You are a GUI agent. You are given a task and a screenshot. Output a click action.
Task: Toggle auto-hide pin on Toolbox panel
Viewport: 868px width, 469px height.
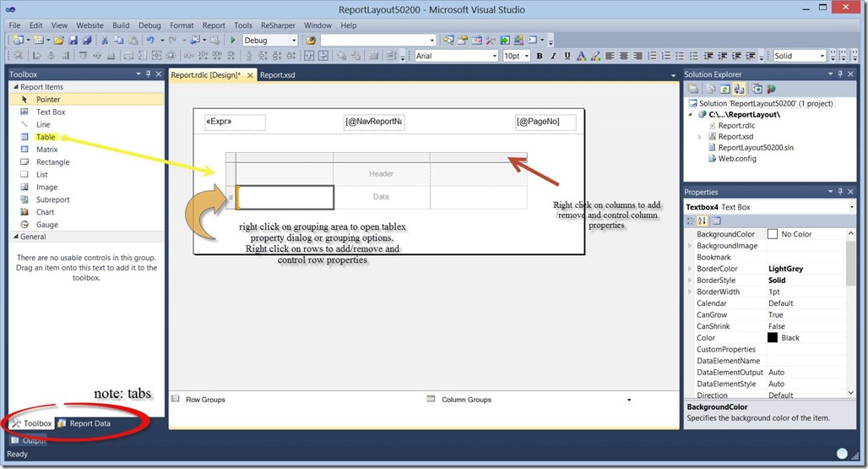pyautogui.click(x=148, y=74)
